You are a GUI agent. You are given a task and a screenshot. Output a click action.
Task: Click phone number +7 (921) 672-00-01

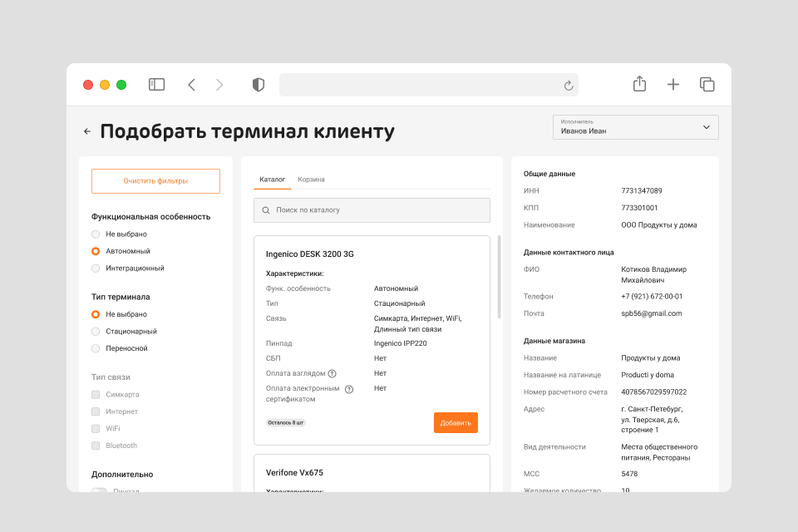pos(652,296)
